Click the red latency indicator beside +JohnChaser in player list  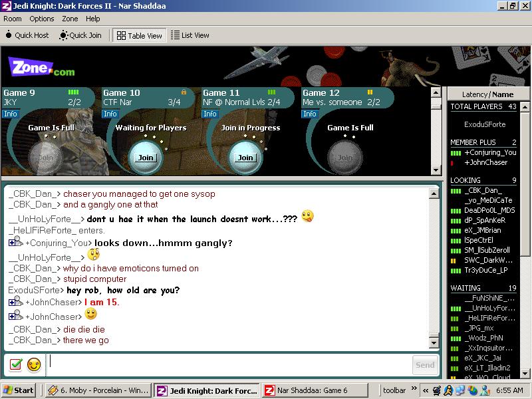[452, 163]
